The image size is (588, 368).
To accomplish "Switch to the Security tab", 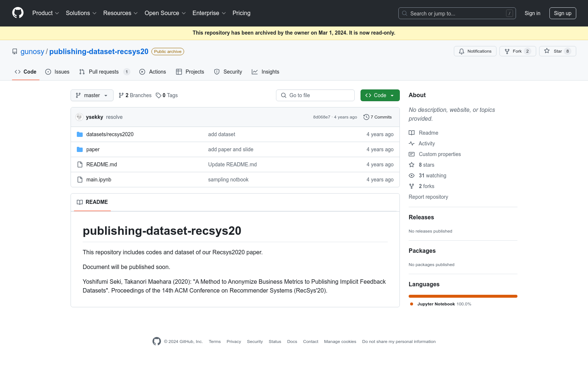I will [228, 72].
